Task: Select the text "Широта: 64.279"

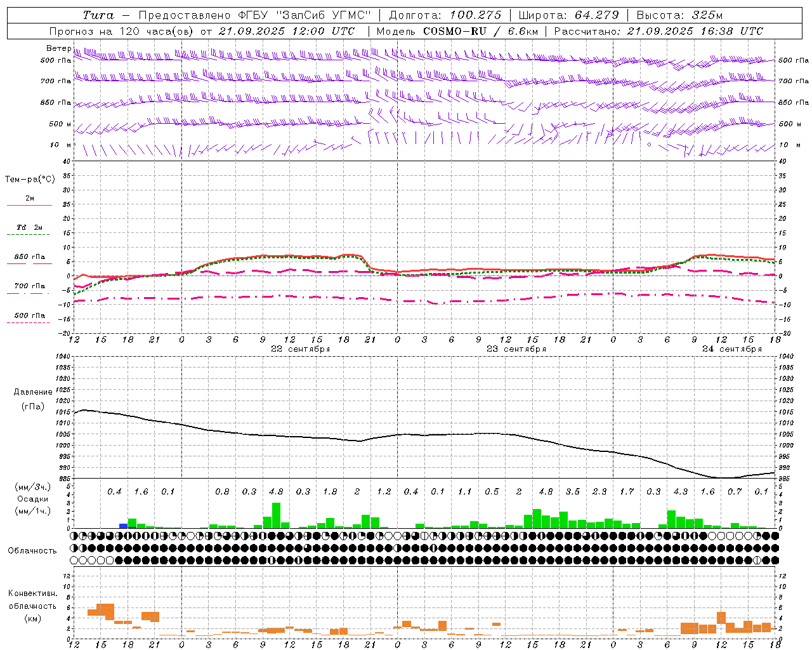Action: coord(568,15)
